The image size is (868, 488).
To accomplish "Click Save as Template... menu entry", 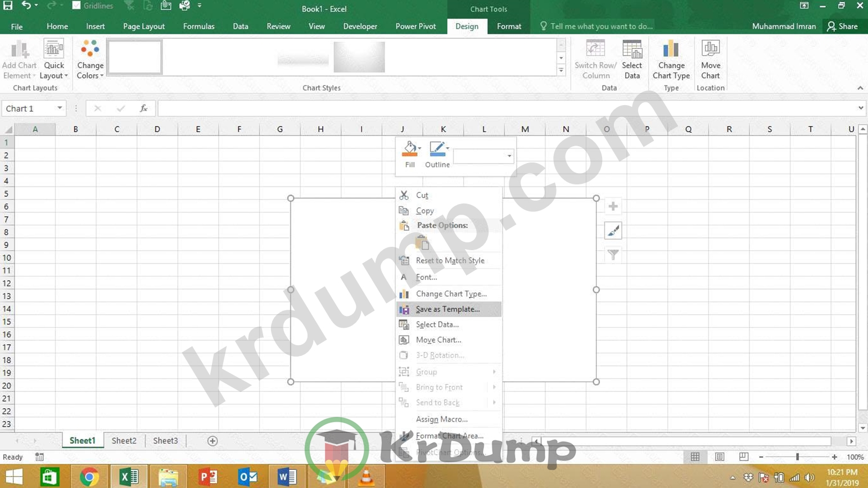I will [x=449, y=309].
